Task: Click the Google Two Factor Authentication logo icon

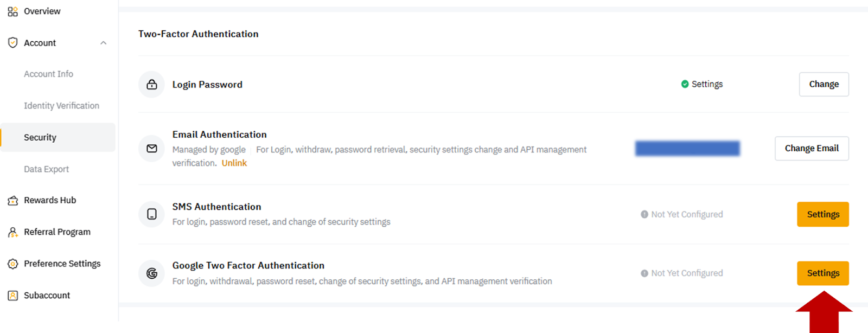Action: pyautogui.click(x=151, y=273)
